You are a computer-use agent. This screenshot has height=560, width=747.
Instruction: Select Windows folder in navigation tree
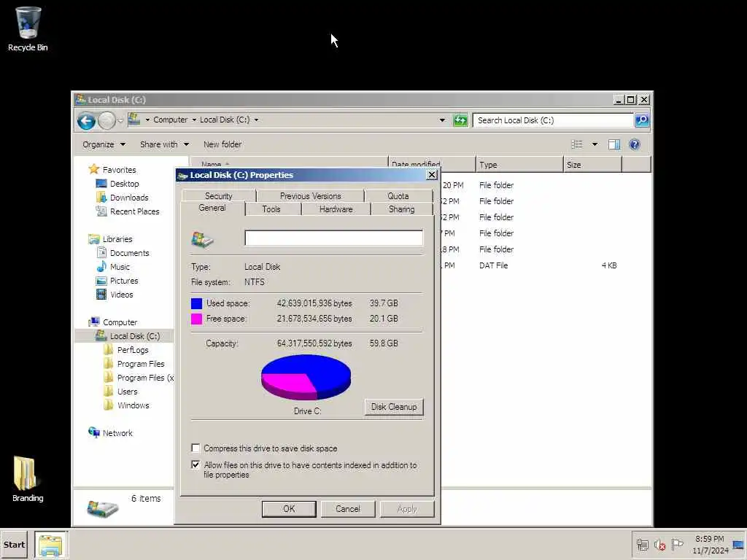tap(133, 405)
